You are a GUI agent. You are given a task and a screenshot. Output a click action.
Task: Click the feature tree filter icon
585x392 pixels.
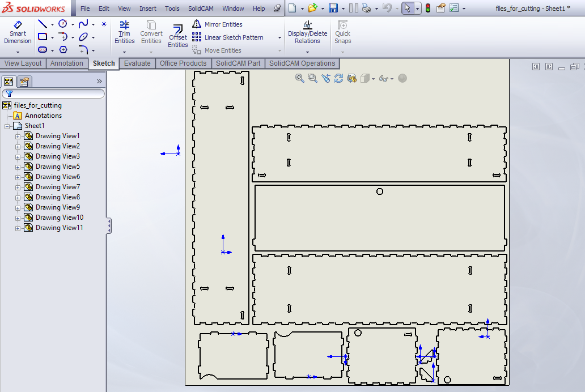(x=9, y=93)
